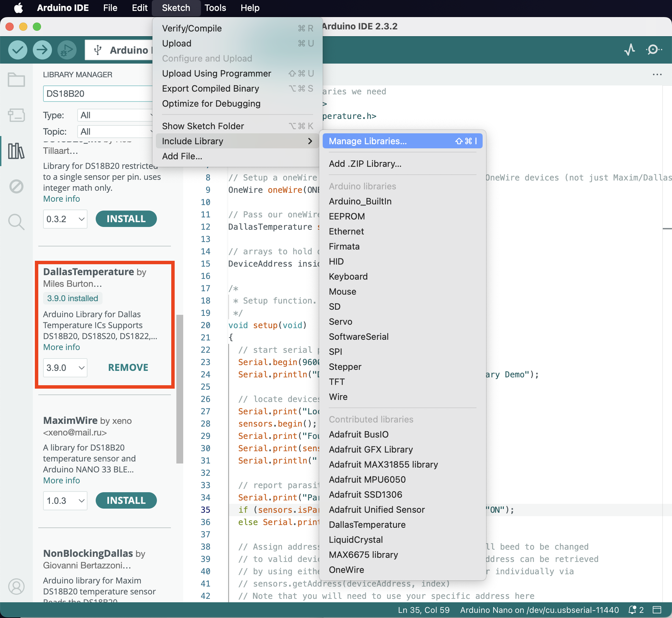The width and height of the screenshot is (672, 618).
Task: Open More info link for MaximWire
Action: pyautogui.click(x=62, y=480)
